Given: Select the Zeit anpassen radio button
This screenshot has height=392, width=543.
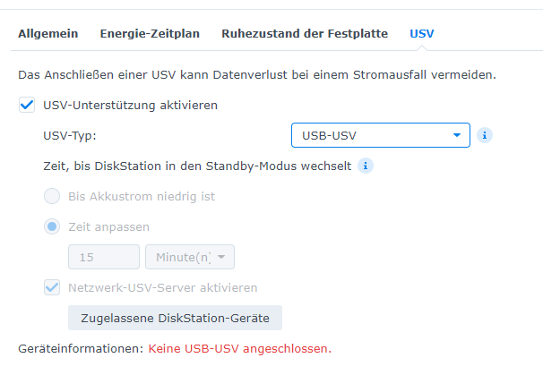Looking at the screenshot, I should 52,226.
